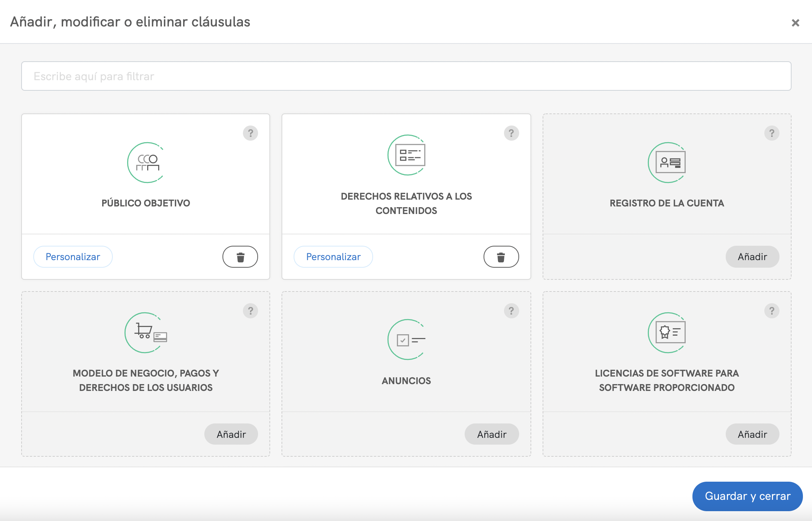
Task: Show help for Licencias de Software clause
Action: (772, 311)
